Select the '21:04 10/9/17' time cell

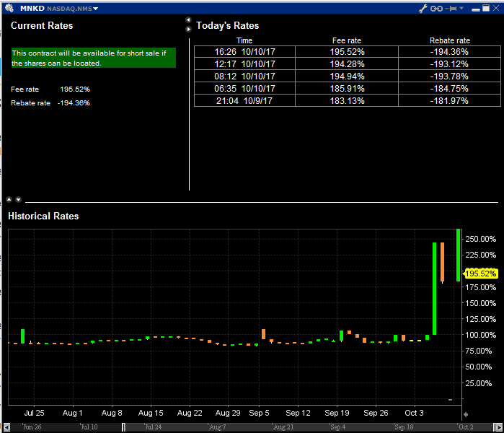point(244,101)
